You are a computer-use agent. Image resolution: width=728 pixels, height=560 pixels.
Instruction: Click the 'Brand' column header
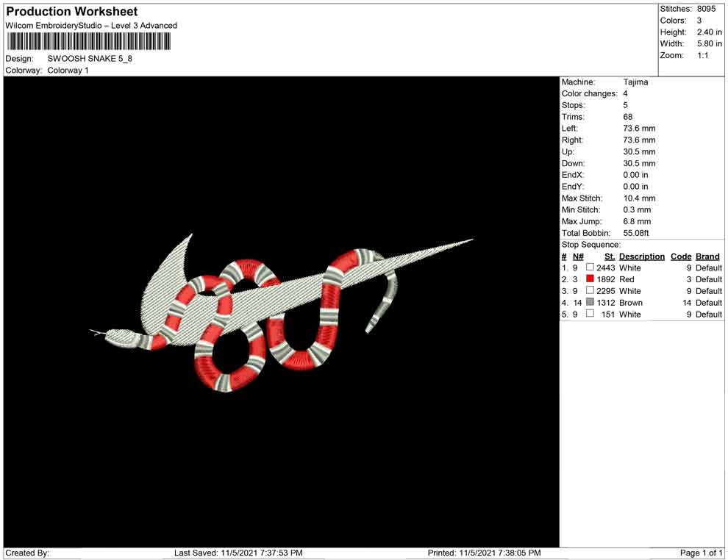tap(707, 256)
